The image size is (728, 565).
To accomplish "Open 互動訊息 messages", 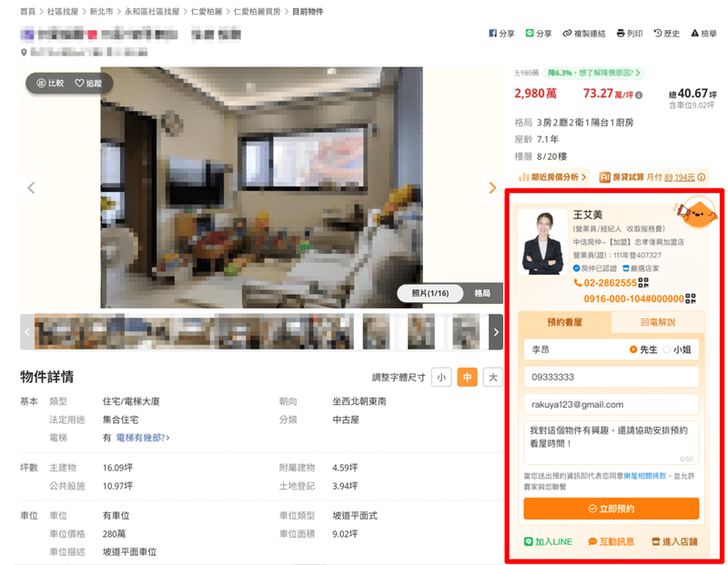I will (x=611, y=541).
